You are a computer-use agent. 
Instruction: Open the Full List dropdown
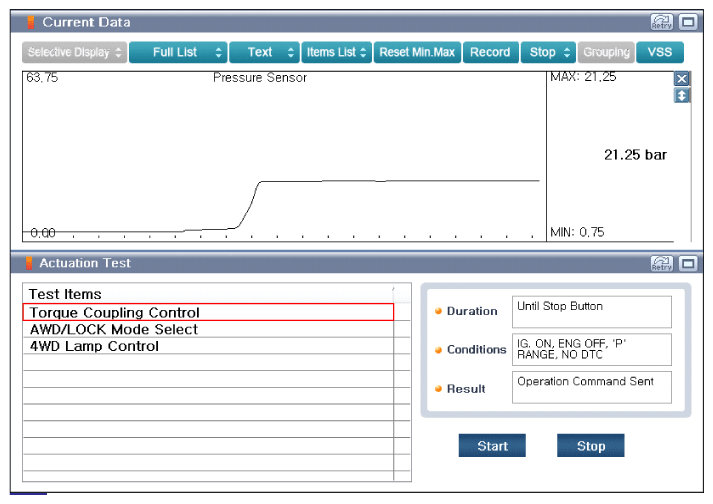[178, 52]
